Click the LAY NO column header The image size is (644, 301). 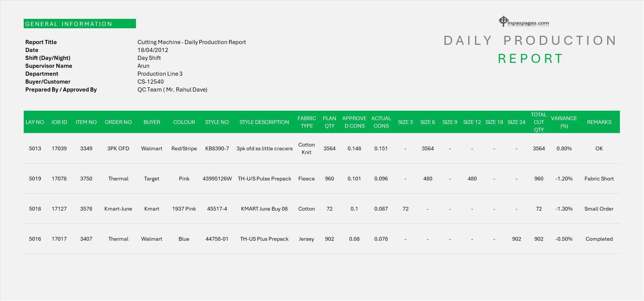tap(35, 122)
